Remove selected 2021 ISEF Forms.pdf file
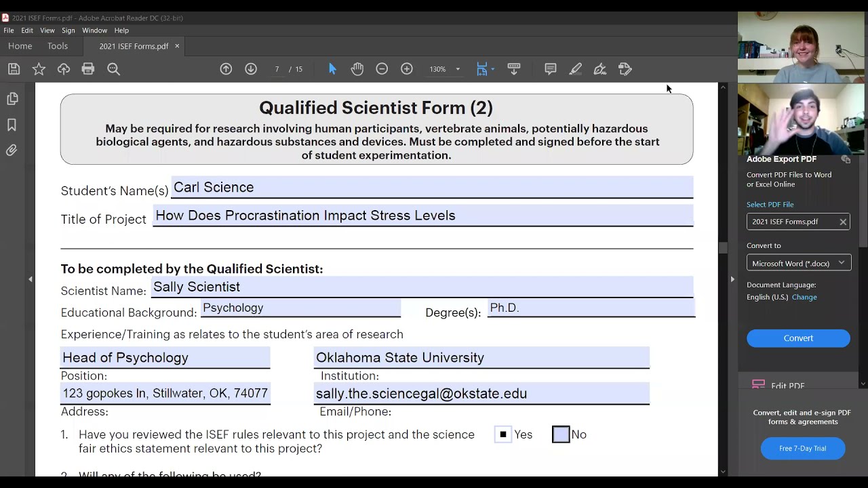This screenshot has width=868, height=488. click(843, 222)
